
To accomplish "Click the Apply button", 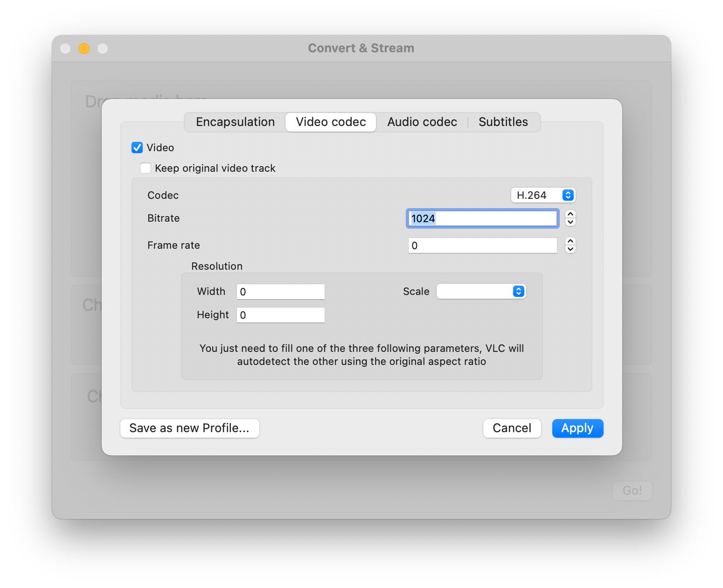I will tap(577, 428).
